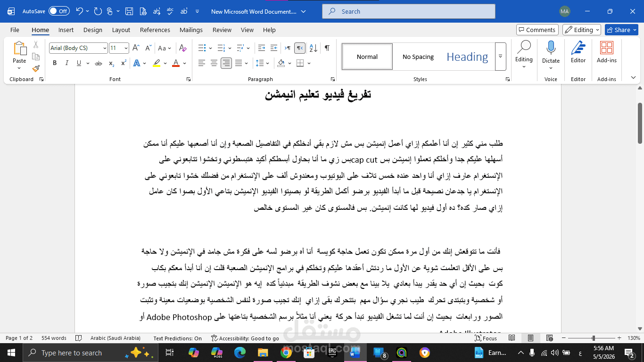Viewport: 644px width, 362px height.
Task: Toggle Focus mode in status bar
Action: [x=487, y=338]
